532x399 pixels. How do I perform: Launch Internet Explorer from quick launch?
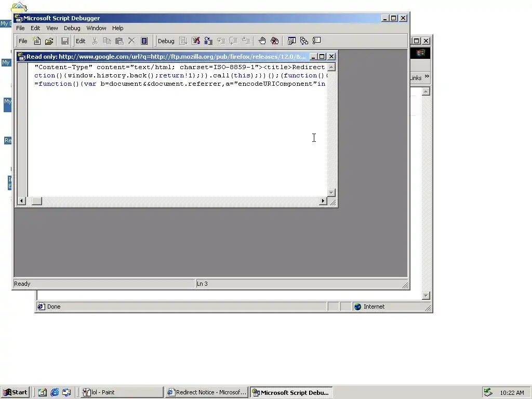tap(55, 393)
